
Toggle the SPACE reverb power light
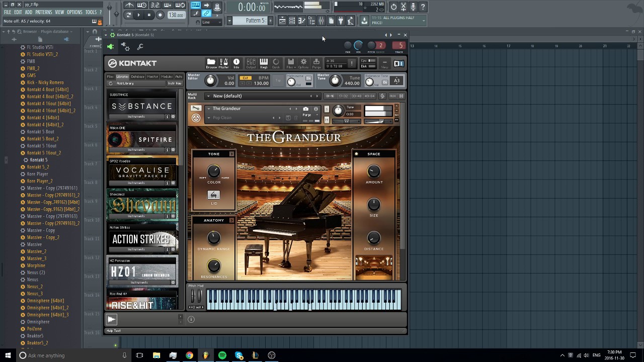click(356, 154)
